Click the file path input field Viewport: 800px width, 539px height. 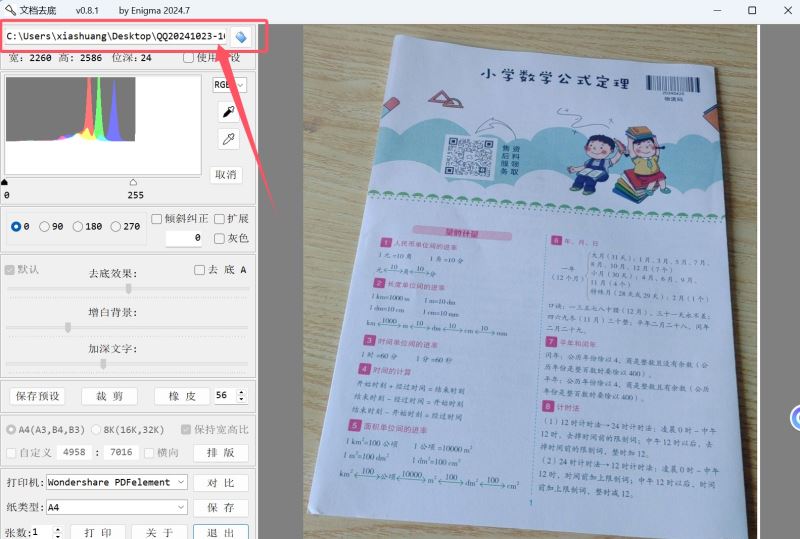[x=115, y=36]
